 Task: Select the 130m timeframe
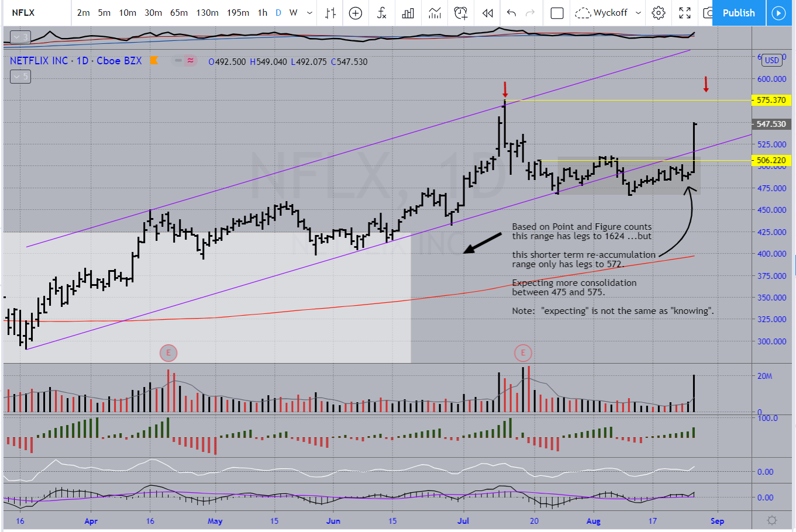pos(207,13)
